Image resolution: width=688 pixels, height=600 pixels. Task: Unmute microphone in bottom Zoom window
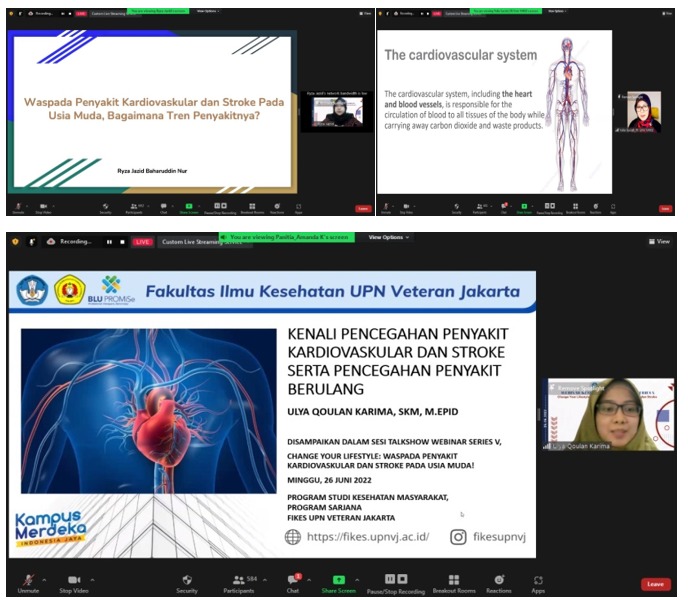click(x=27, y=581)
